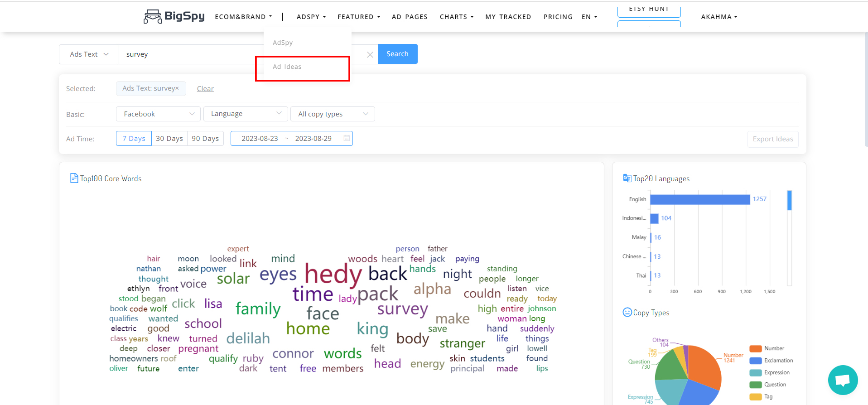The height and width of the screenshot is (405, 868).
Task: Open the Language filter dropdown
Action: click(246, 114)
